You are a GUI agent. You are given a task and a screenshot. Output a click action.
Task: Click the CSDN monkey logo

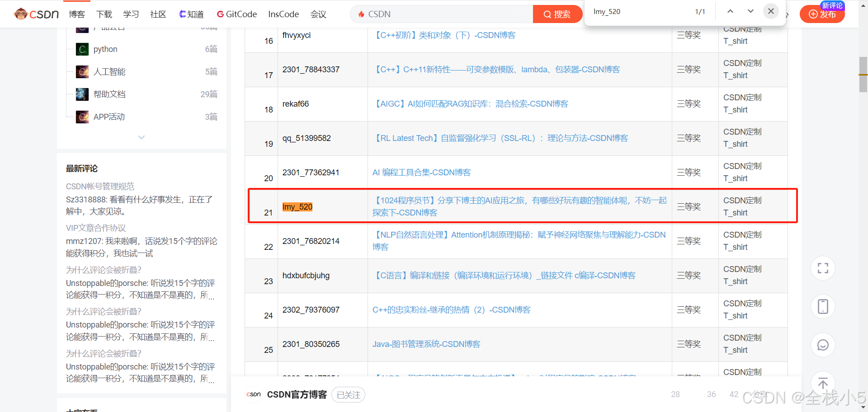tap(36, 14)
